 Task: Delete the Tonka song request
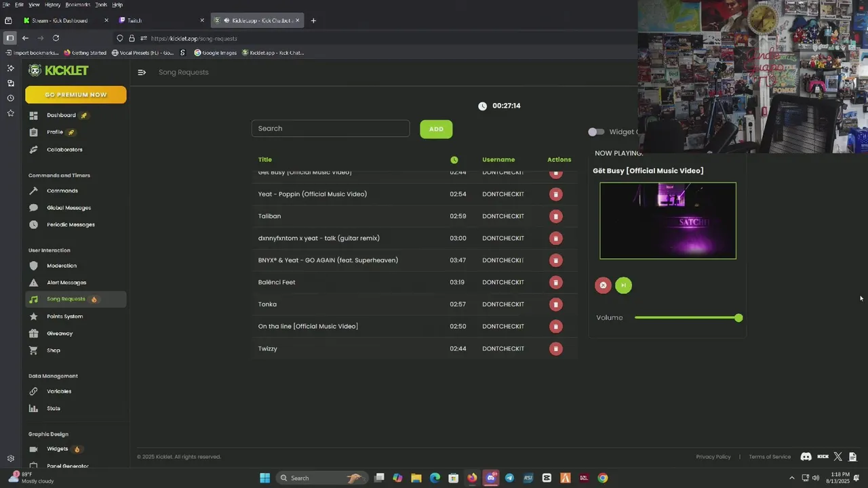pyautogui.click(x=555, y=304)
